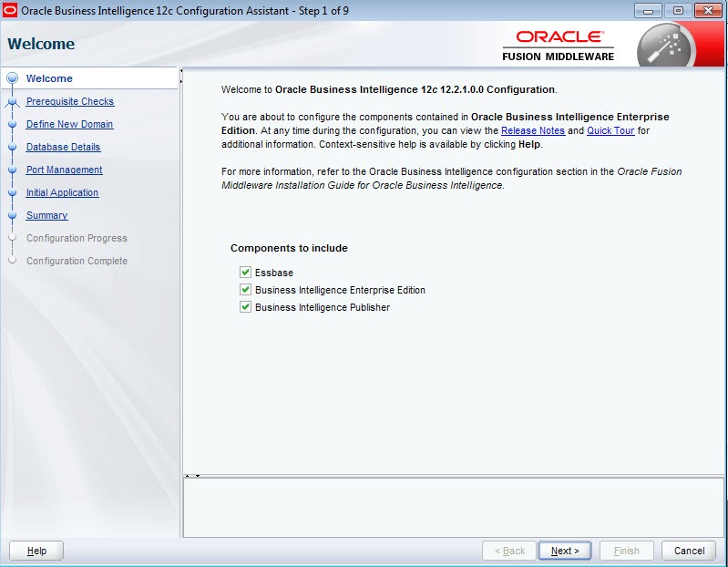
Task: Click the Database Details step bullet
Action: coord(13,147)
